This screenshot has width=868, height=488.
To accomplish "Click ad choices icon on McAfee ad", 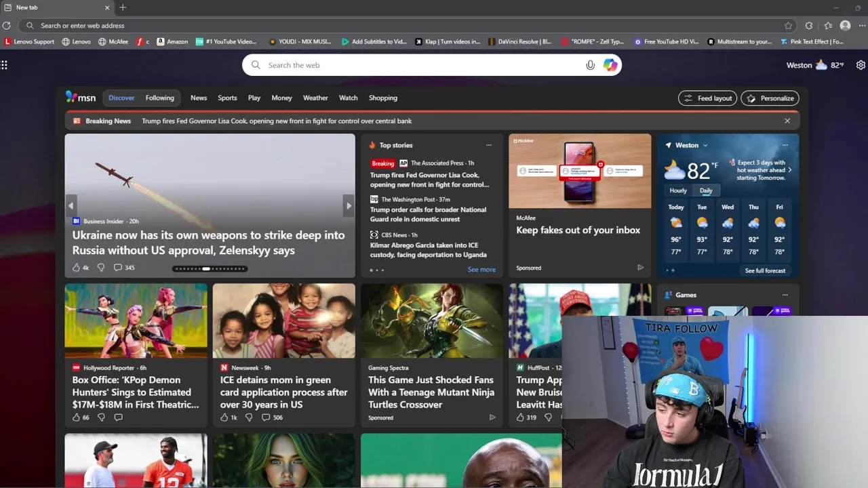I will [x=640, y=268].
